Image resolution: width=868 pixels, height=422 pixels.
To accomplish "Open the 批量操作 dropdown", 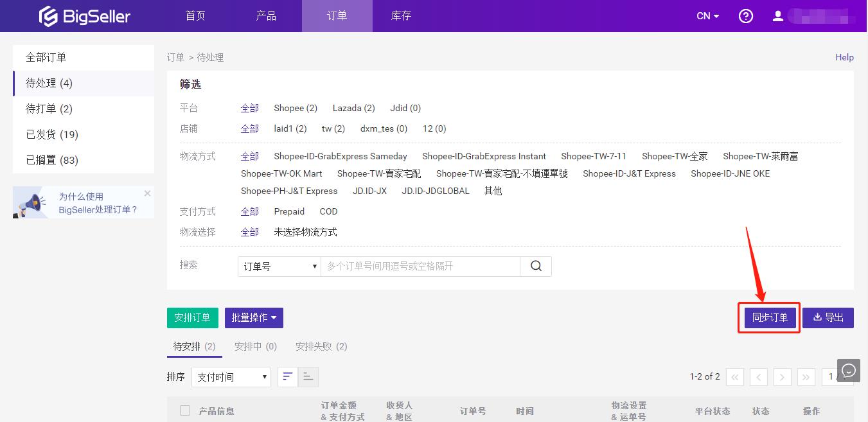I will point(254,318).
